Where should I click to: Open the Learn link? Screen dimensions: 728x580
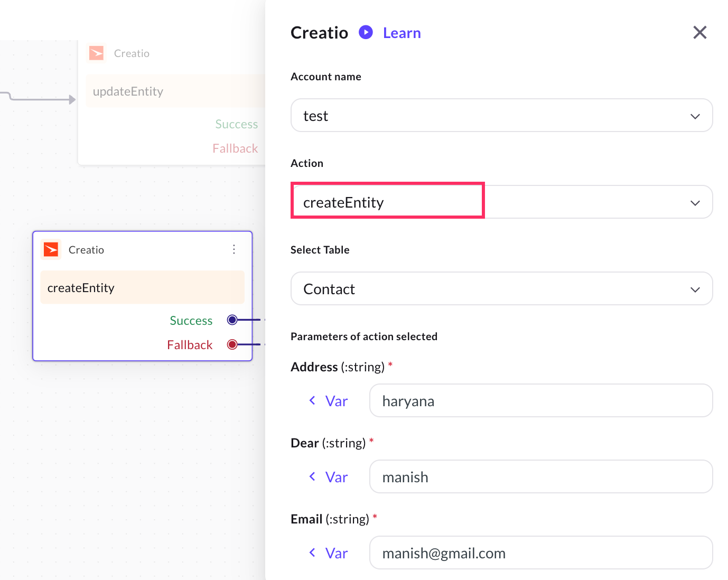coord(402,33)
